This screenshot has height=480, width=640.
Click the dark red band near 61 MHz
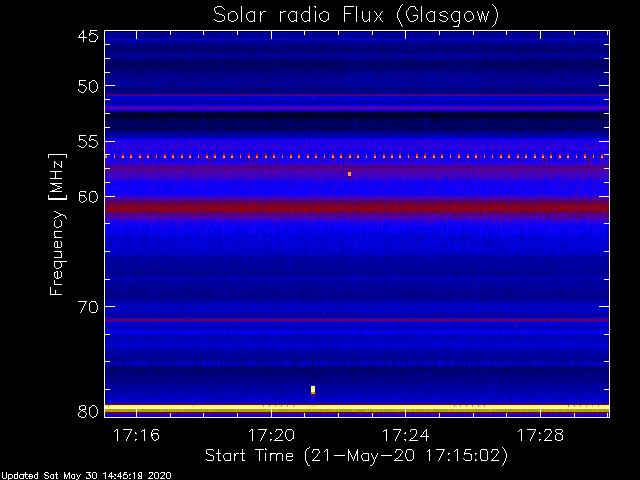pos(357,208)
